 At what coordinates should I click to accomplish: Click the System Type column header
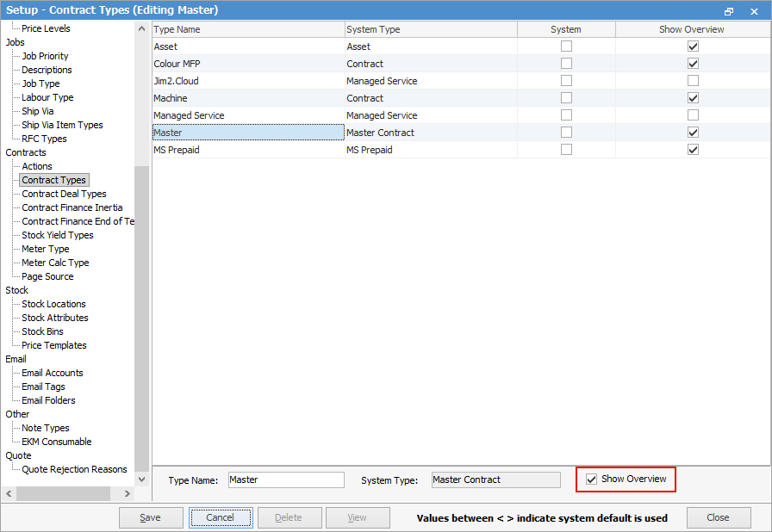(x=431, y=29)
